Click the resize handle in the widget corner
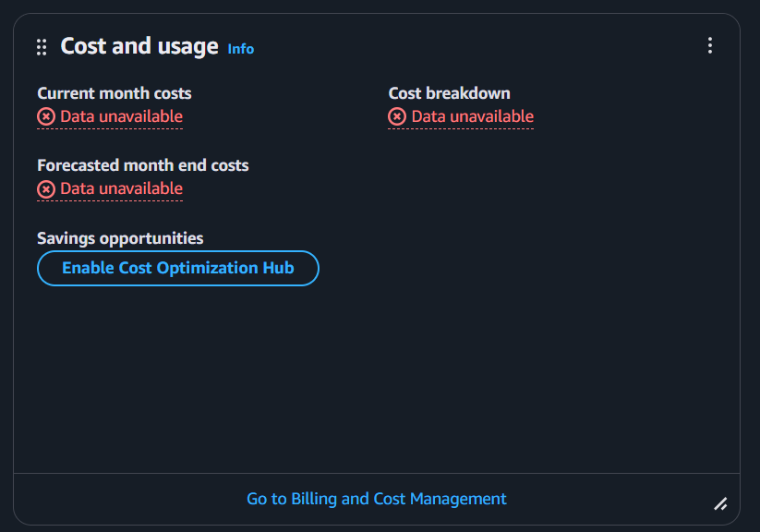The image size is (760, 532). 720,503
